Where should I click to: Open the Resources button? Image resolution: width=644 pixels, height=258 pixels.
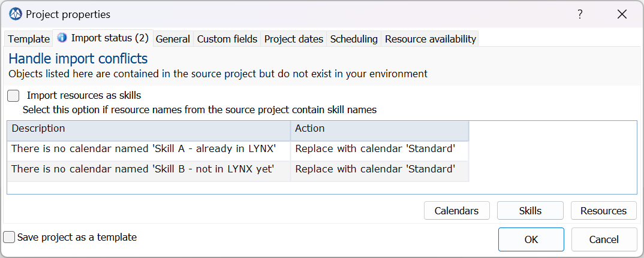pos(603,211)
